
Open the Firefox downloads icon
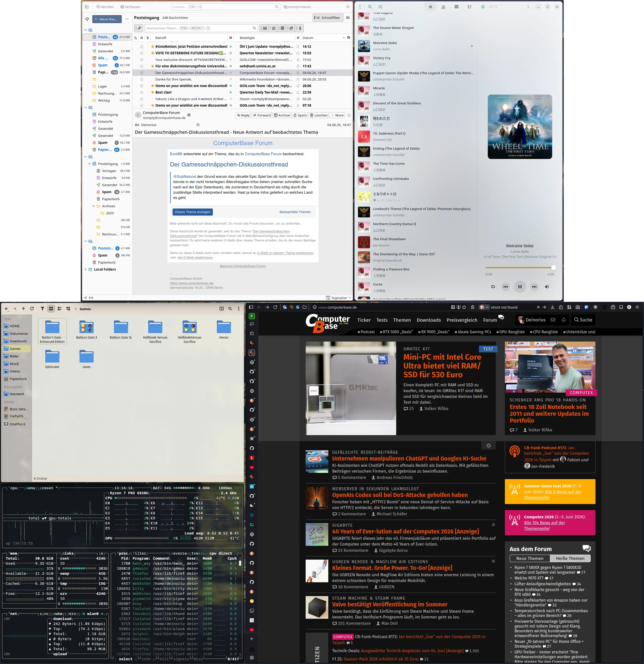click(x=552, y=307)
